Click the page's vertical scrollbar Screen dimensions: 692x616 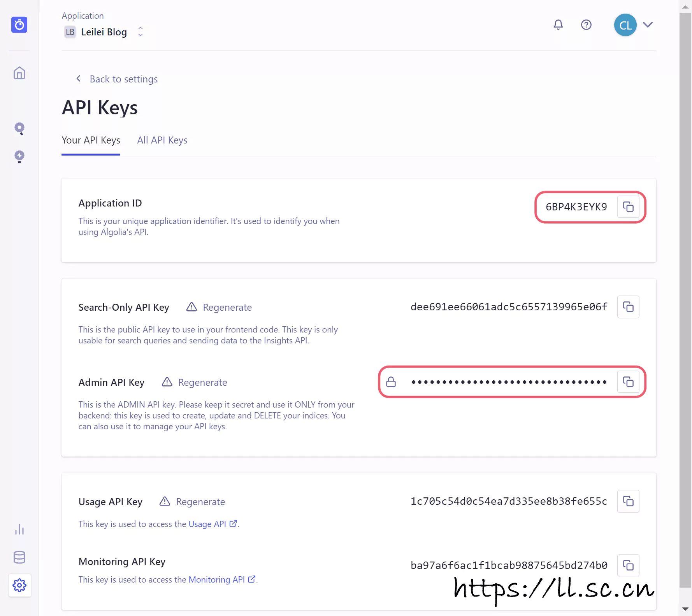point(685,272)
